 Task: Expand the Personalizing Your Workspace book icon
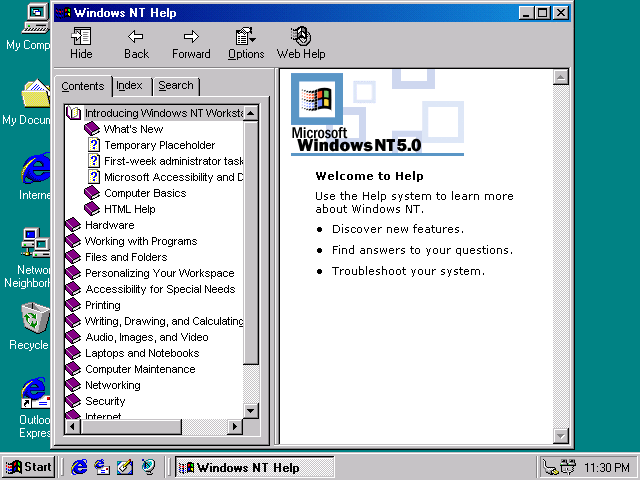pyautogui.click(x=73, y=273)
